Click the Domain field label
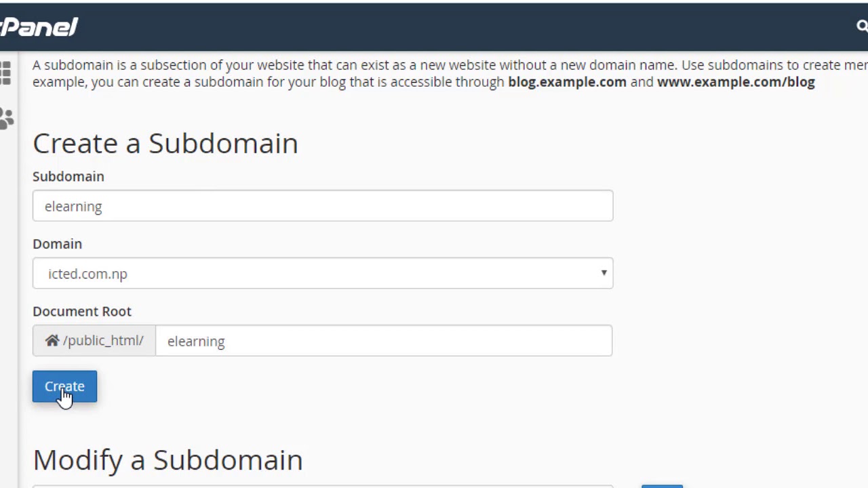The image size is (868, 488). pyautogui.click(x=57, y=244)
